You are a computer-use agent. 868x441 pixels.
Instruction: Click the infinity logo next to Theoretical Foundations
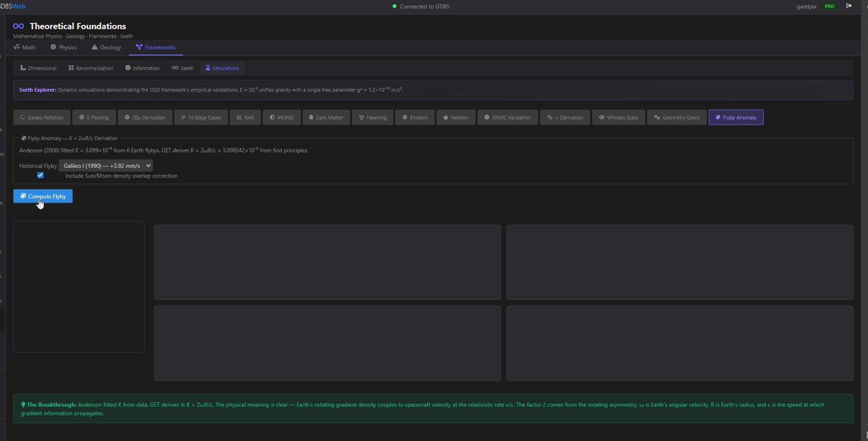[18, 26]
